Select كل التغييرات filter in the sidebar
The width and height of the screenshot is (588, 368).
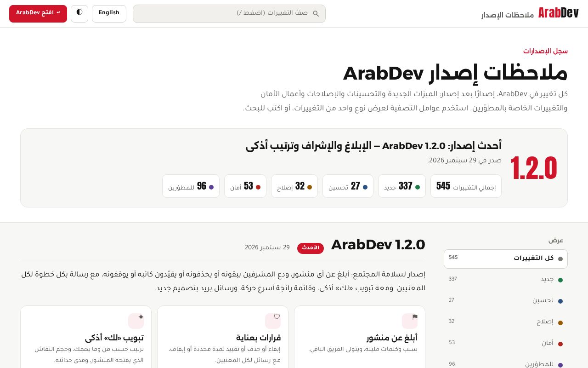point(506,259)
